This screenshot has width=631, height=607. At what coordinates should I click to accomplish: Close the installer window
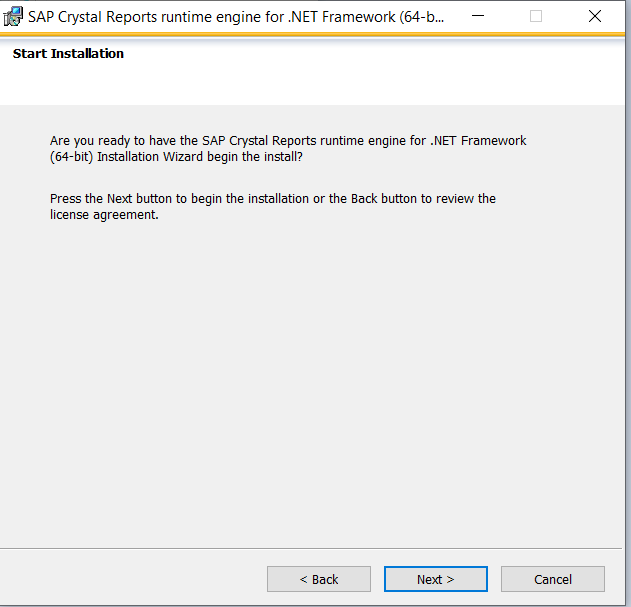(595, 16)
